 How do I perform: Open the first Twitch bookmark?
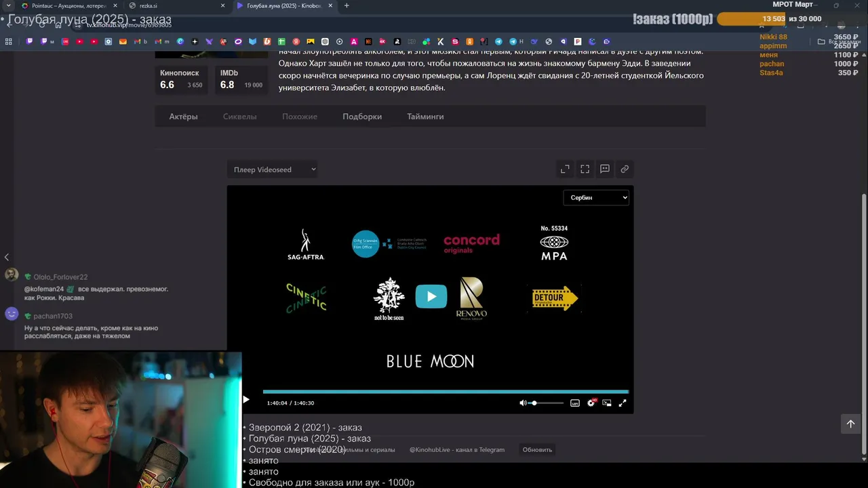pos(29,41)
